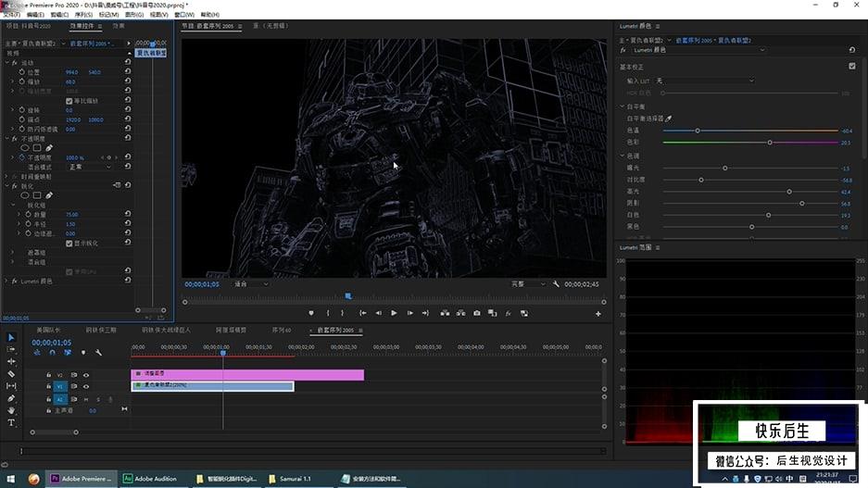868x488 pixels.
Task: Select the Type tool
Action: tap(11, 422)
